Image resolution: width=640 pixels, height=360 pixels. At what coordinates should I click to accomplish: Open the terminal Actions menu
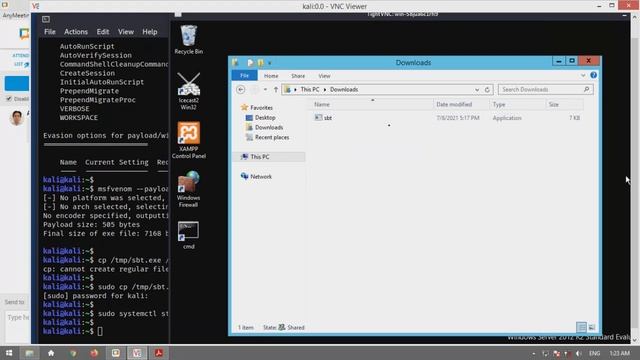(76, 32)
